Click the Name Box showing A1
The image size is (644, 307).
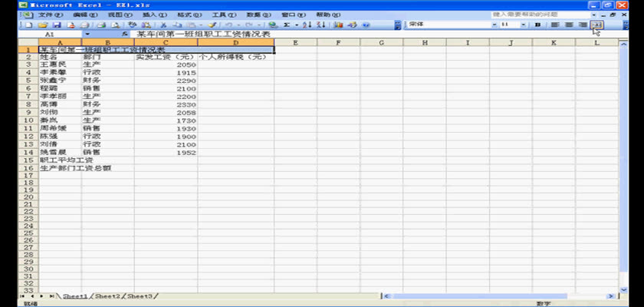click(x=50, y=35)
